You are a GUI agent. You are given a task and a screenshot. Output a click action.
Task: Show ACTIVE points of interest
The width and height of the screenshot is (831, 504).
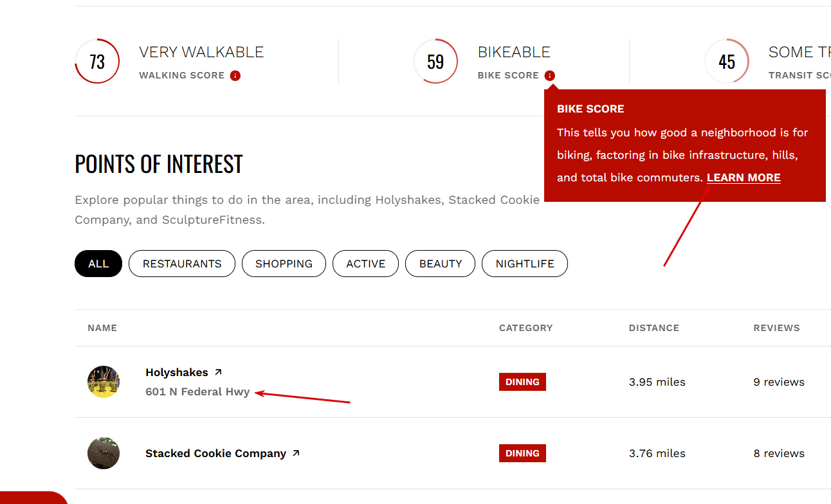[x=366, y=264]
